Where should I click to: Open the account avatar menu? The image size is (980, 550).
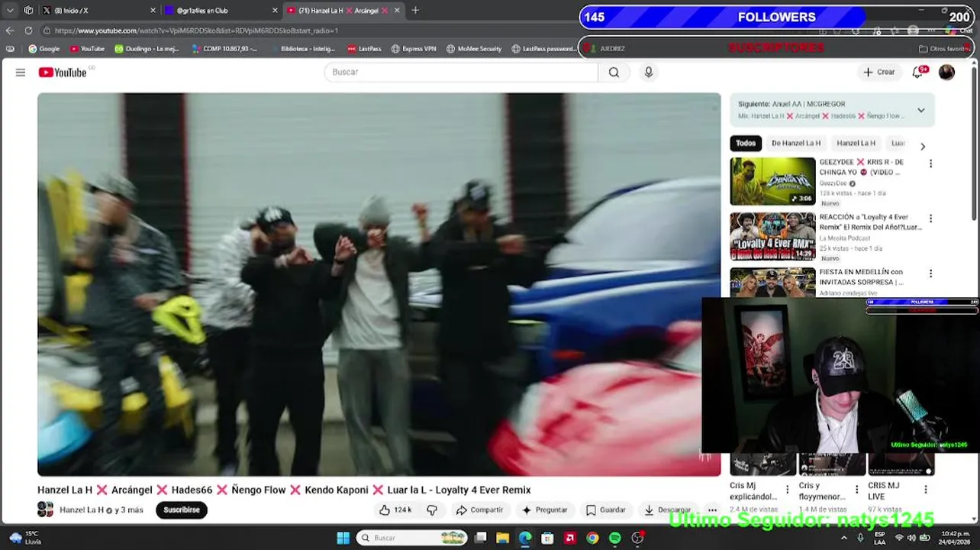pos(946,73)
